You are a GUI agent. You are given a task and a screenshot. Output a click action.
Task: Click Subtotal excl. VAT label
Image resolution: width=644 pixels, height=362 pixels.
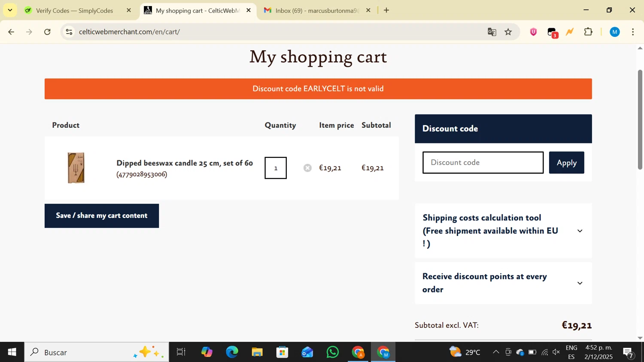(447, 325)
